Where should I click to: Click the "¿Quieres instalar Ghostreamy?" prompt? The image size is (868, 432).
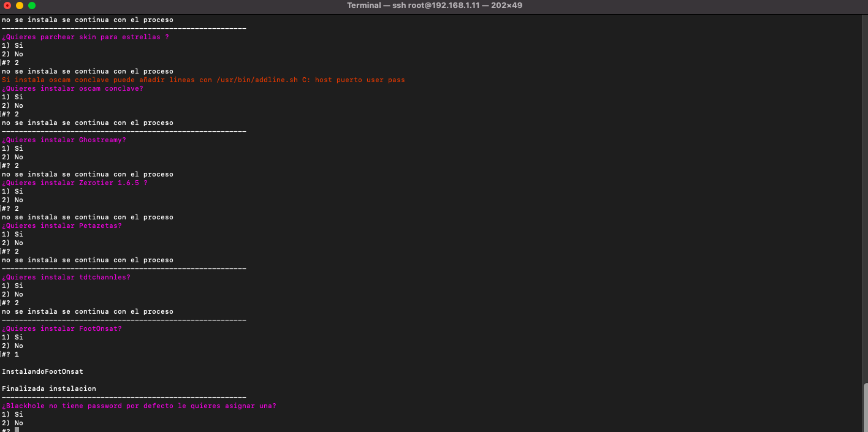click(64, 140)
